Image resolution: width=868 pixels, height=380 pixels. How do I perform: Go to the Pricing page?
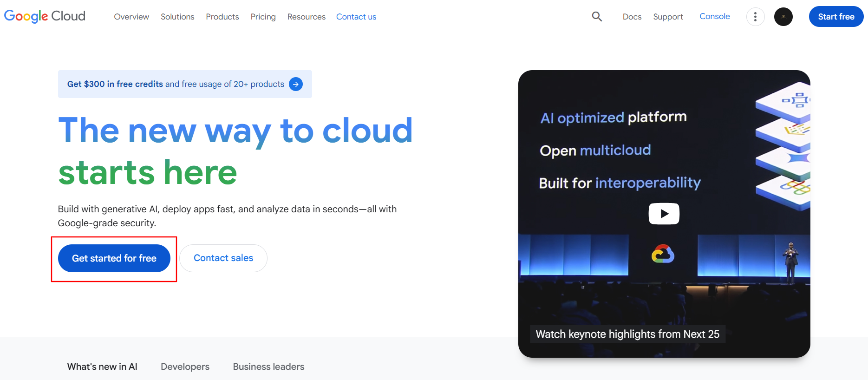(x=263, y=17)
